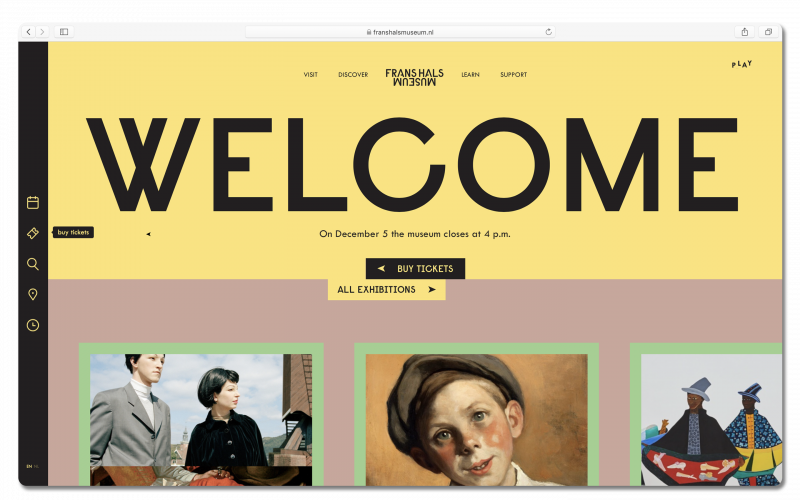Viewport: 800px width, 500px height.
Task: Select EN language option
Action: coord(29,466)
